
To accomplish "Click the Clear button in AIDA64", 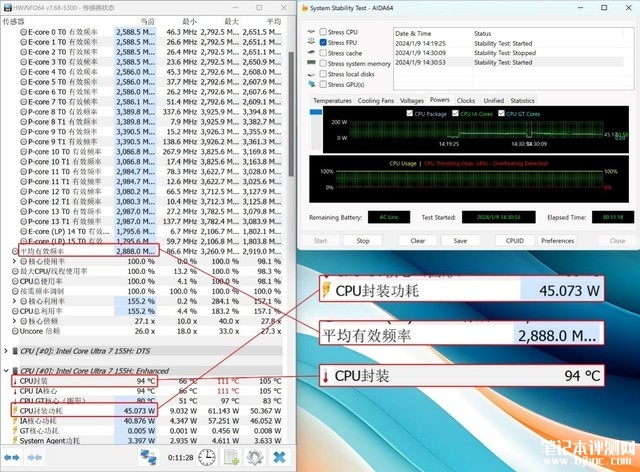I will (x=418, y=240).
